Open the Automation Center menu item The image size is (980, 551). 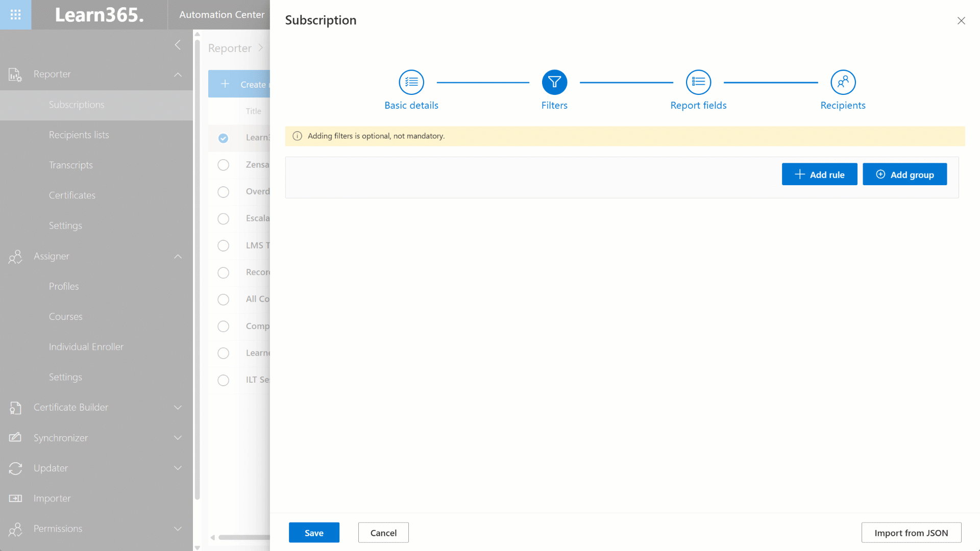tap(222, 14)
